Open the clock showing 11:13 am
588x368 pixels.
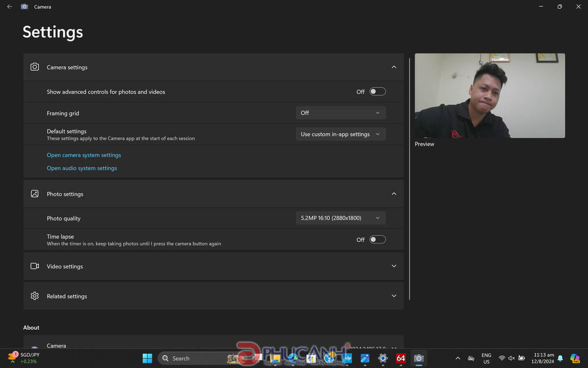tap(544, 358)
